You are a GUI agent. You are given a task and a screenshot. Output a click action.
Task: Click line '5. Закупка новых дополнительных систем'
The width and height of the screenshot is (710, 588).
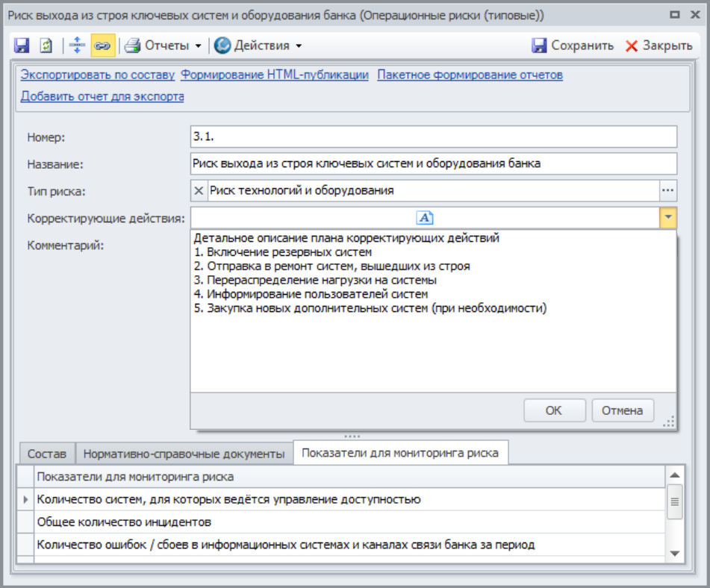pyautogui.click(x=370, y=308)
